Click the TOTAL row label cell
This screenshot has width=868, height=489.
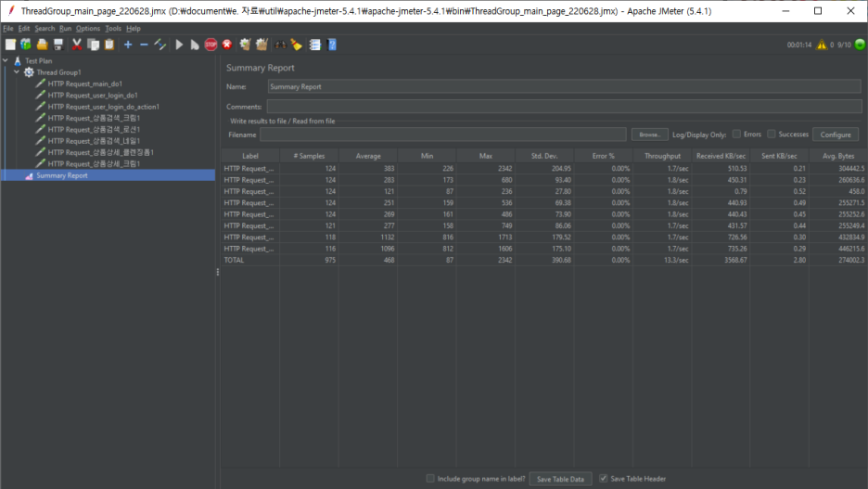pos(250,260)
